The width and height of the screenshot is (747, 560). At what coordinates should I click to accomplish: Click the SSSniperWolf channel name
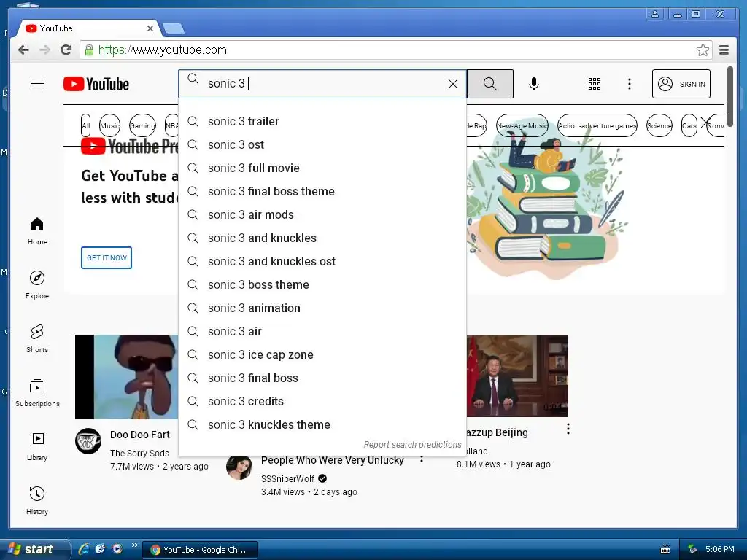click(x=287, y=478)
